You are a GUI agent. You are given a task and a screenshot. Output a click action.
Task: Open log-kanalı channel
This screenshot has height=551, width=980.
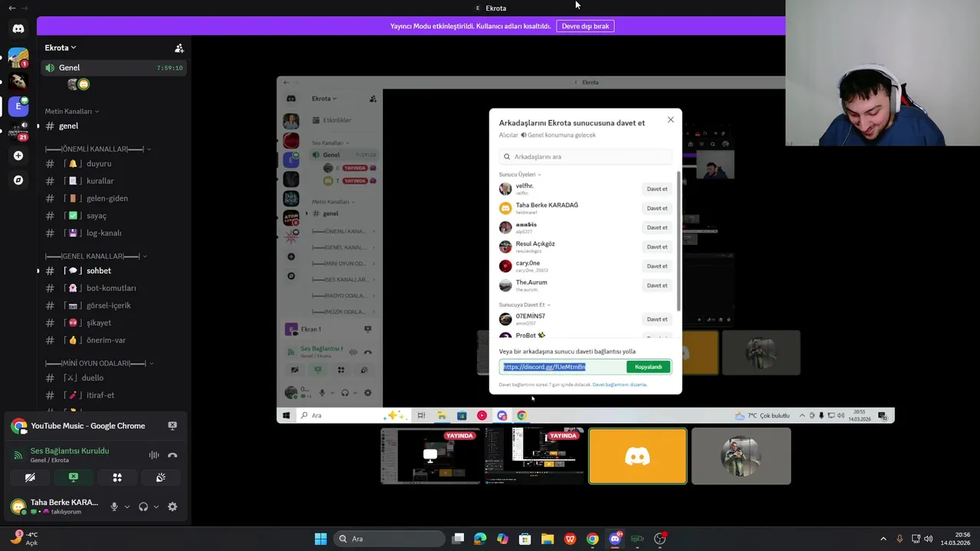click(x=114, y=233)
